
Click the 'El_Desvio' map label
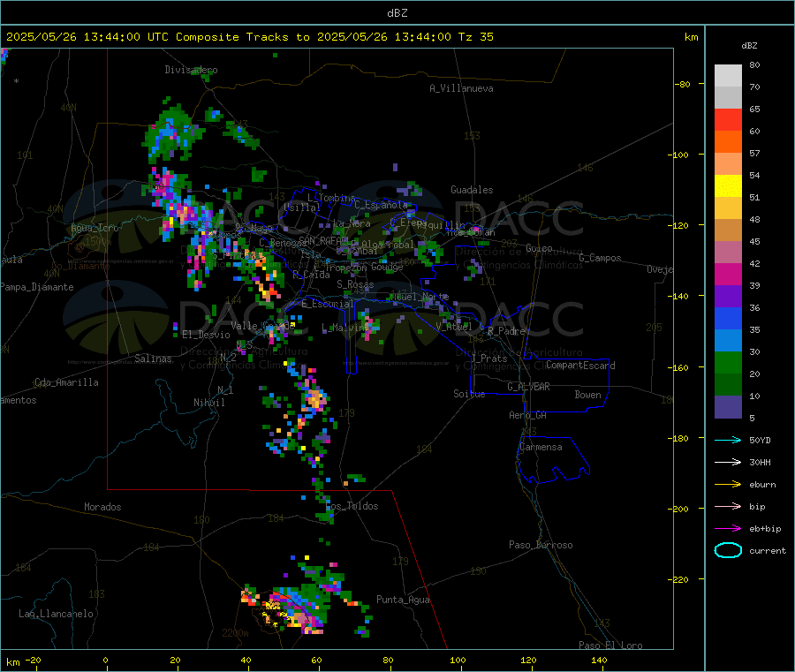(x=206, y=335)
